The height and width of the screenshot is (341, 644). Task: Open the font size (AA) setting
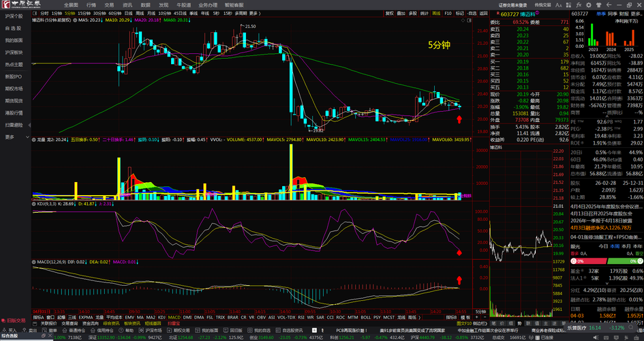[558, 5]
